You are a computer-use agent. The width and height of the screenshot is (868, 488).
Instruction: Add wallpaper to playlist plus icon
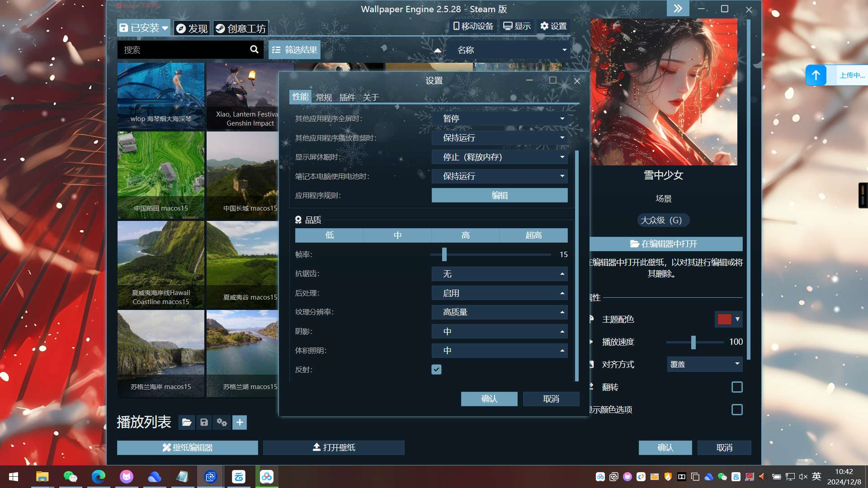[240, 422]
